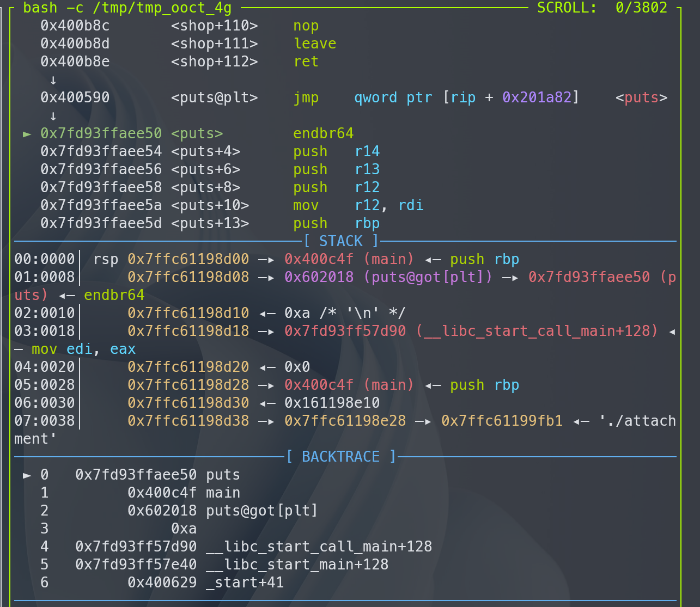Select value 0x161198e10 in the stack

pos(332,403)
